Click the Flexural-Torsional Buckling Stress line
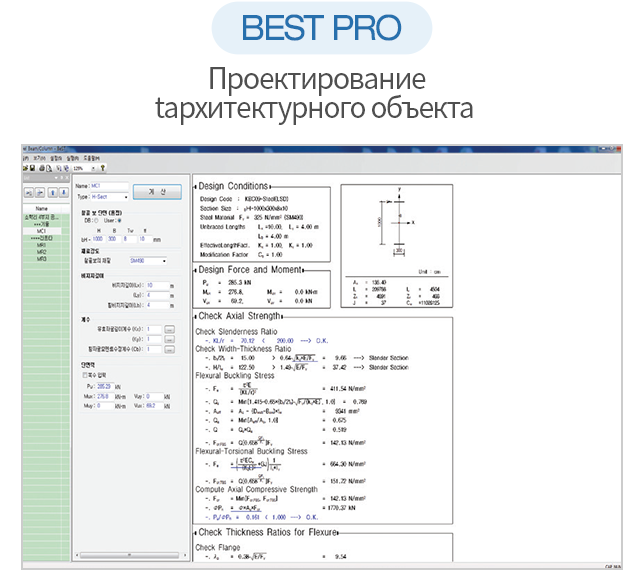The width and height of the screenshot is (644, 587). [x=251, y=451]
